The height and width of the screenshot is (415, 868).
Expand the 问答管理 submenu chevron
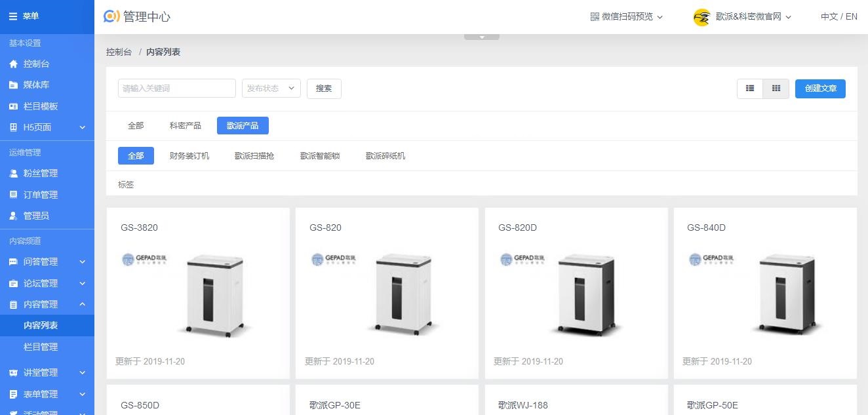click(x=83, y=262)
